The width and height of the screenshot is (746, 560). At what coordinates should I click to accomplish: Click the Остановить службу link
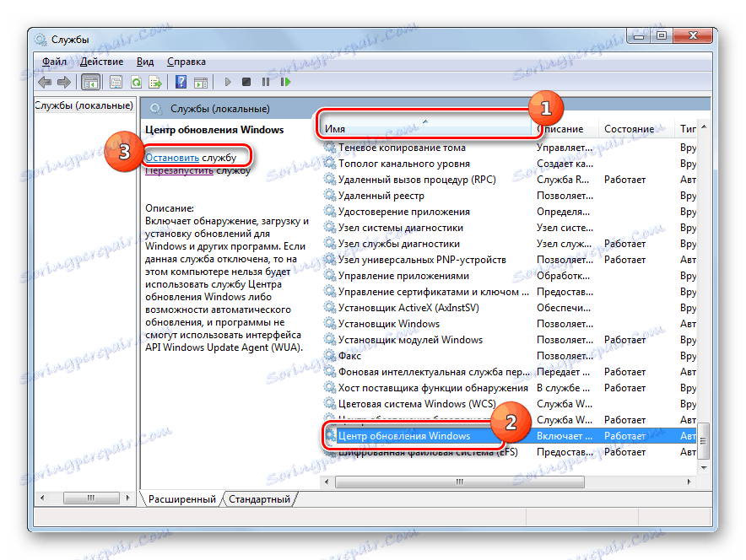pyautogui.click(x=191, y=158)
